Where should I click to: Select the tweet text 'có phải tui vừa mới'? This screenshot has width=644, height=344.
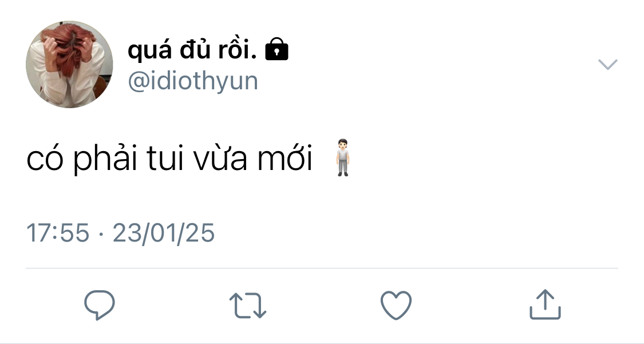point(169,158)
